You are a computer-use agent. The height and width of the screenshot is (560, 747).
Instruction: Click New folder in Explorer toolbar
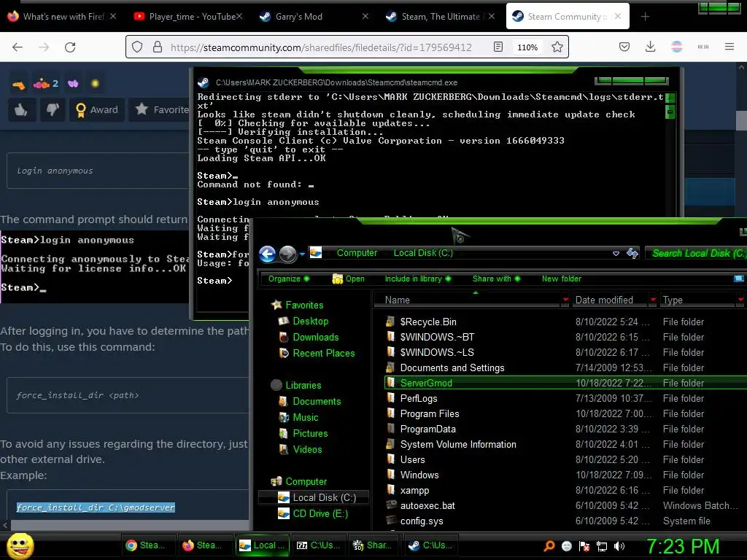coord(561,279)
